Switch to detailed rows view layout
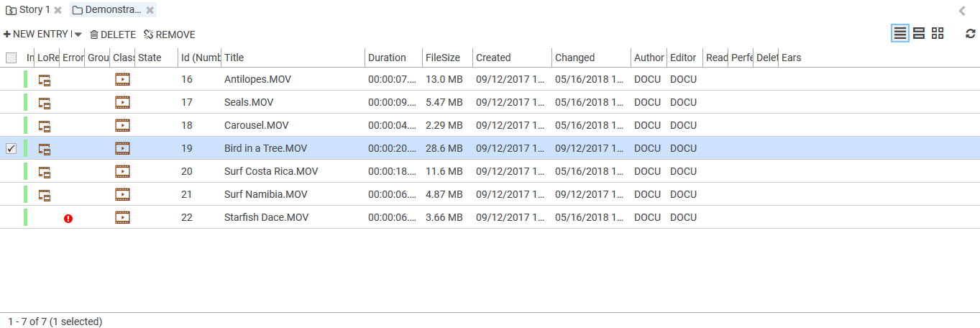The image size is (980, 328). pos(918,33)
